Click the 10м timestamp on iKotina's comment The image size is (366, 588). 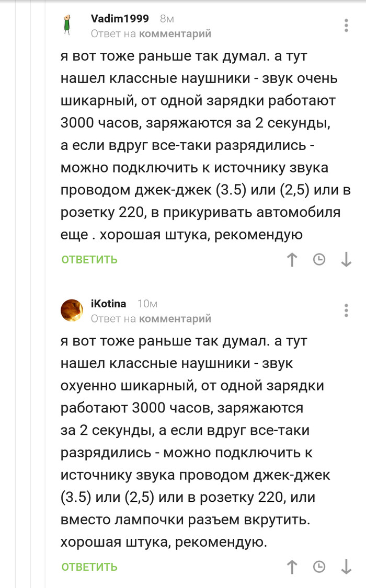[147, 304]
